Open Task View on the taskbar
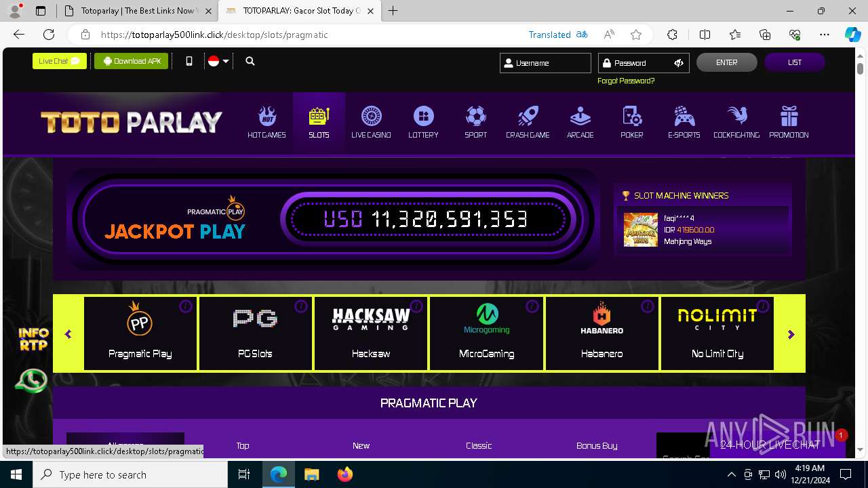 [x=244, y=474]
